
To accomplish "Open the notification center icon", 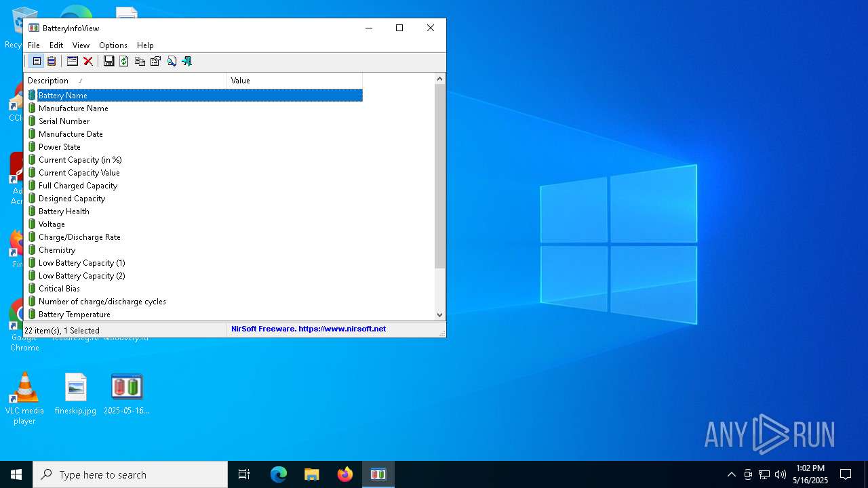I will (x=846, y=474).
